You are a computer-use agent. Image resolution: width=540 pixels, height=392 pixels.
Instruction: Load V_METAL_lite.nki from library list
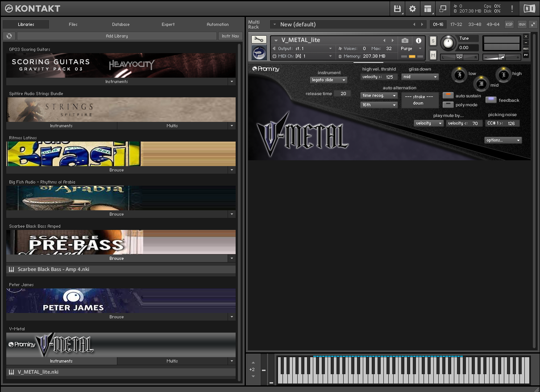[121, 372]
